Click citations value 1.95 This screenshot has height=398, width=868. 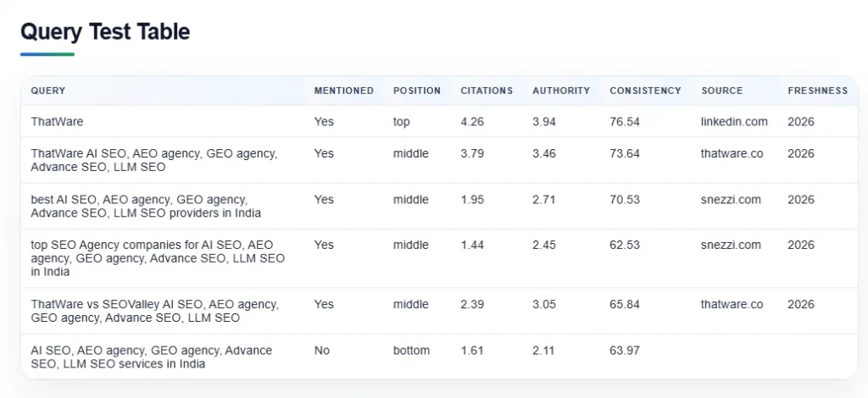[x=472, y=200]
